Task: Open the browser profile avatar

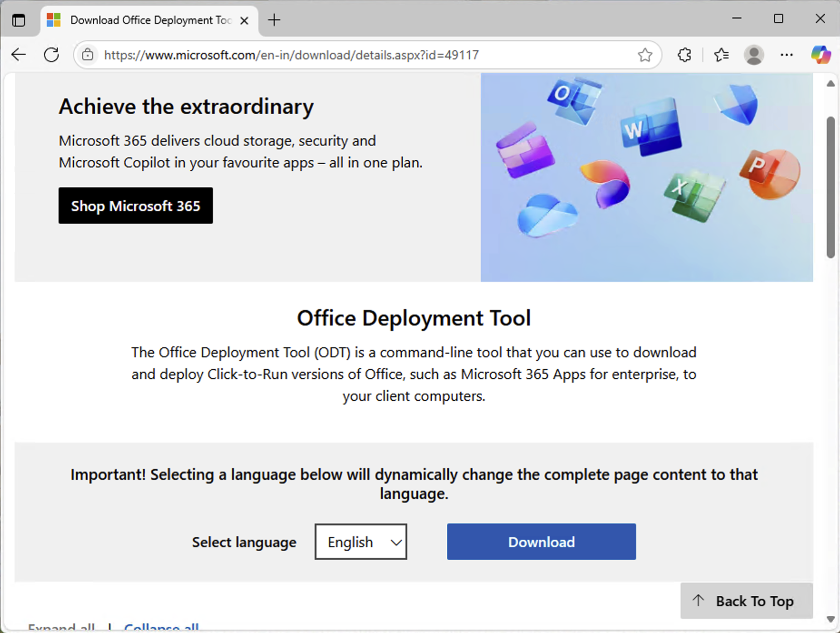Action: click(x=754, y=55)
